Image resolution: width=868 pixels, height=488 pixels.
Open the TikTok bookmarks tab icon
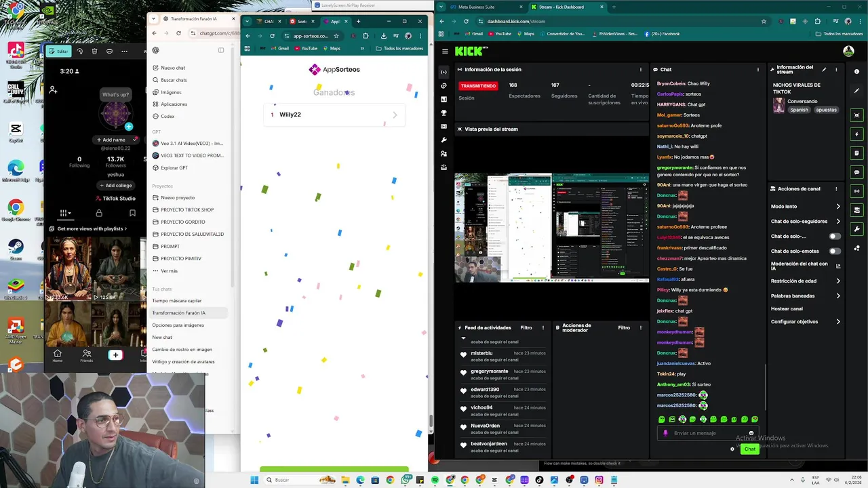[132, 213]
